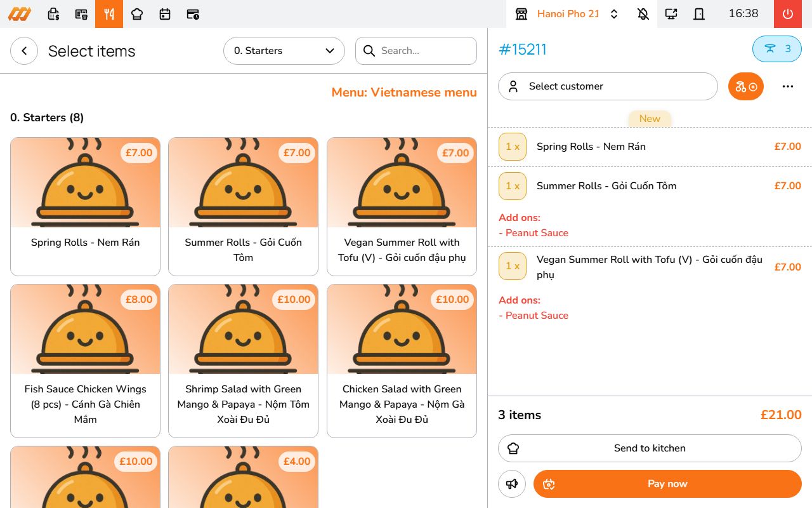This screenshot has height=508, width=812.
Task: Add Summer Rolls - Gỏi Cuốn Tôm card
Action: 243,207
